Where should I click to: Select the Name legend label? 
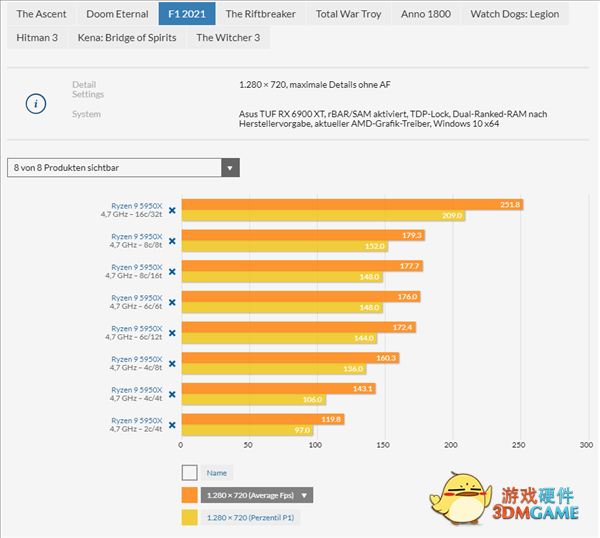pos(216,473)
